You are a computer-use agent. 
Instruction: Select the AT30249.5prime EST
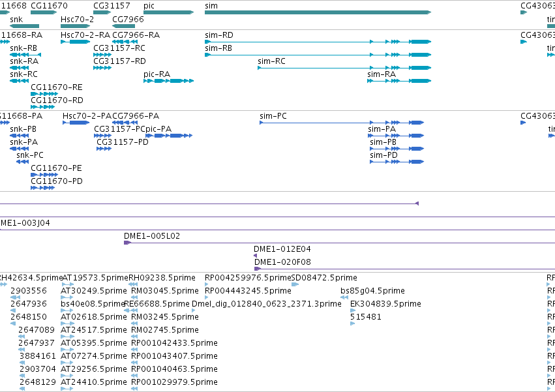(67, 297)
